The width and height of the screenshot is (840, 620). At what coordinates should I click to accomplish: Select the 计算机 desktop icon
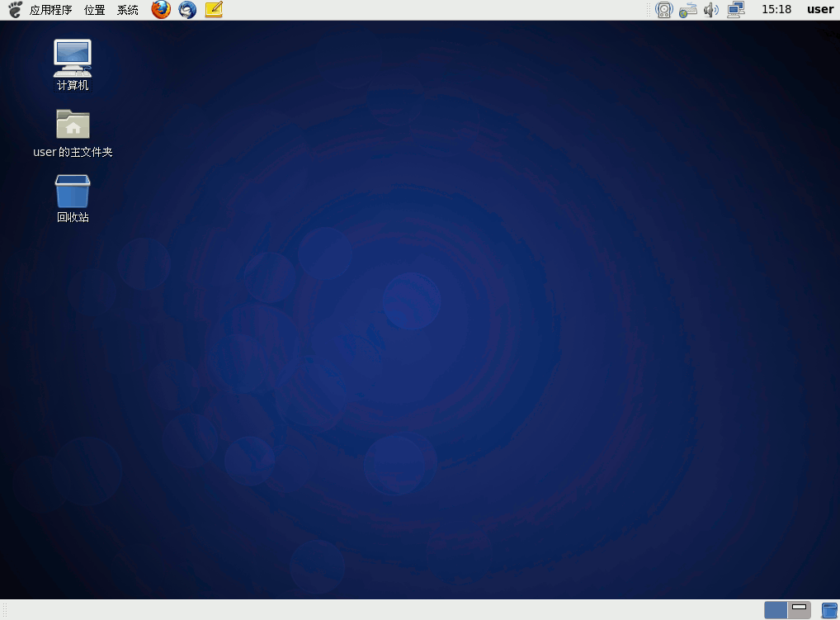pos(73,65)
